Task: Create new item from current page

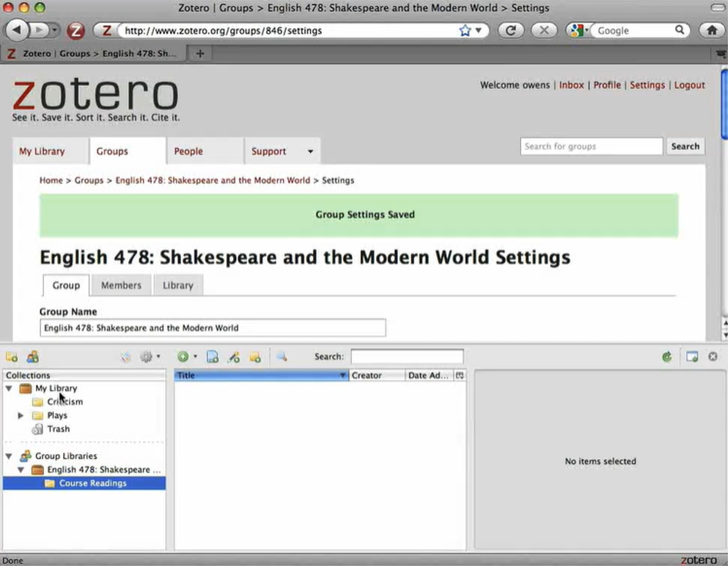Action: point(212,357)
